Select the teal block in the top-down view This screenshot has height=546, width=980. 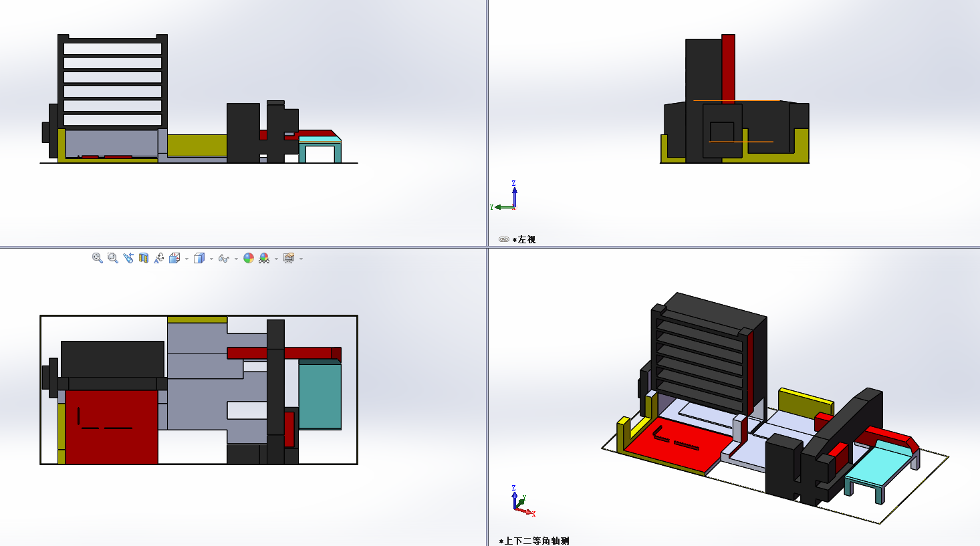coord(320,395)
